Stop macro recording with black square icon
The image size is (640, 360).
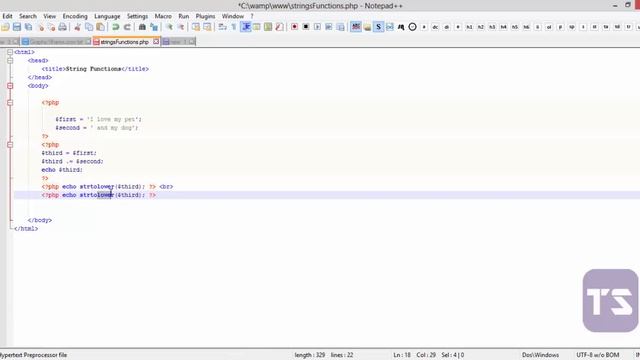pyautogui.click(x=306, y=27)
